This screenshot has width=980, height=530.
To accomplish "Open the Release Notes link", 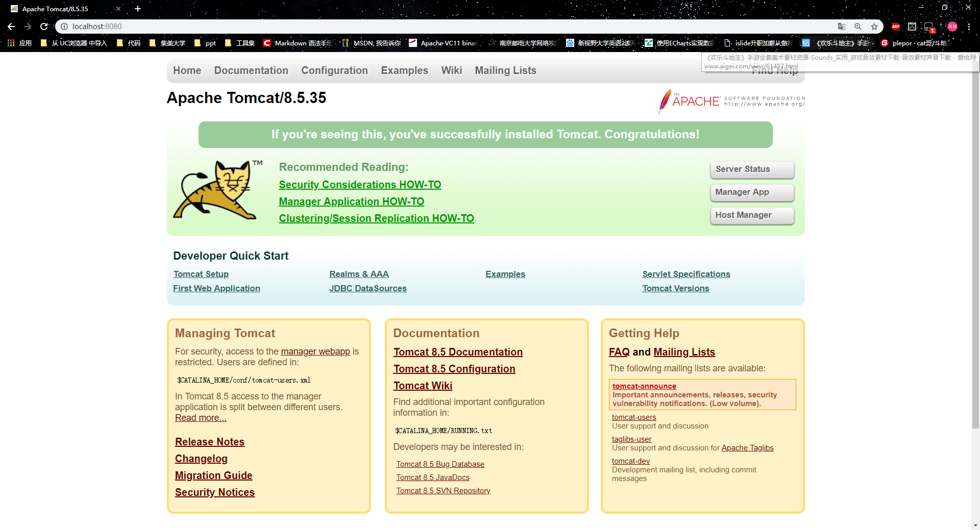I will [210, 442].
